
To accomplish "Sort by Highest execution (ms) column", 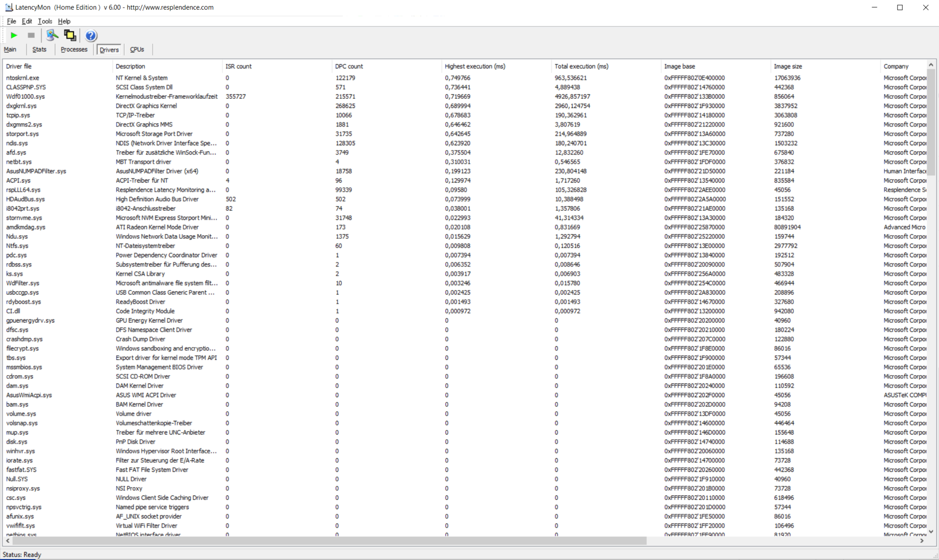I will (x=475, y=67).
